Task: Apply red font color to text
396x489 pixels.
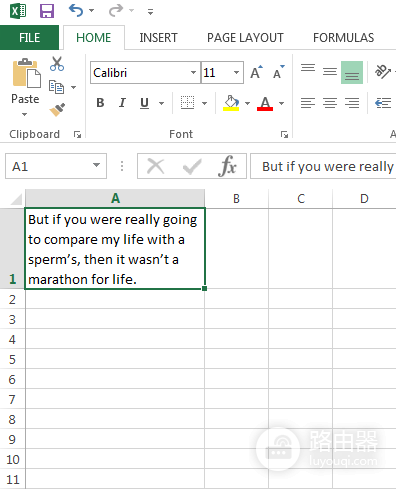Action: coord(265,103)
